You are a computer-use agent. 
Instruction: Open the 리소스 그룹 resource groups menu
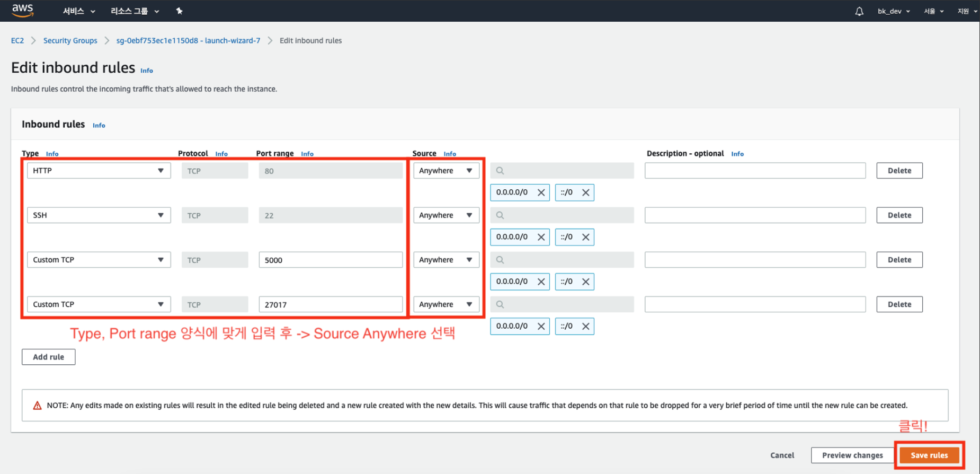pos(135,11)
